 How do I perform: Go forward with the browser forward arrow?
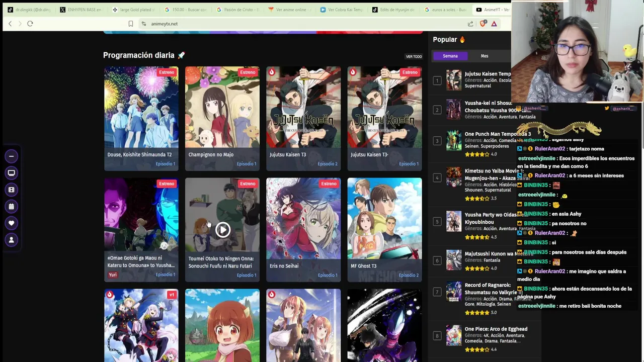20,24
